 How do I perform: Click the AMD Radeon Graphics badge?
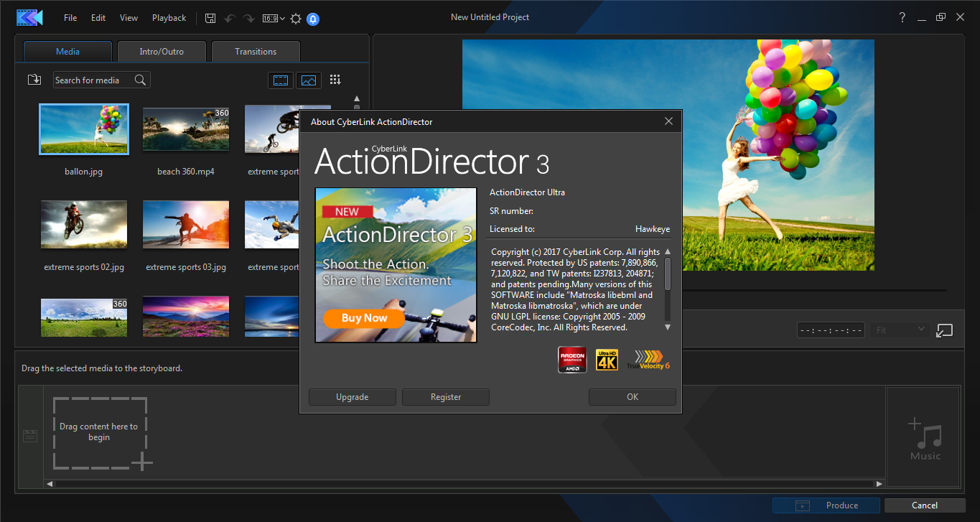[572, 360]
